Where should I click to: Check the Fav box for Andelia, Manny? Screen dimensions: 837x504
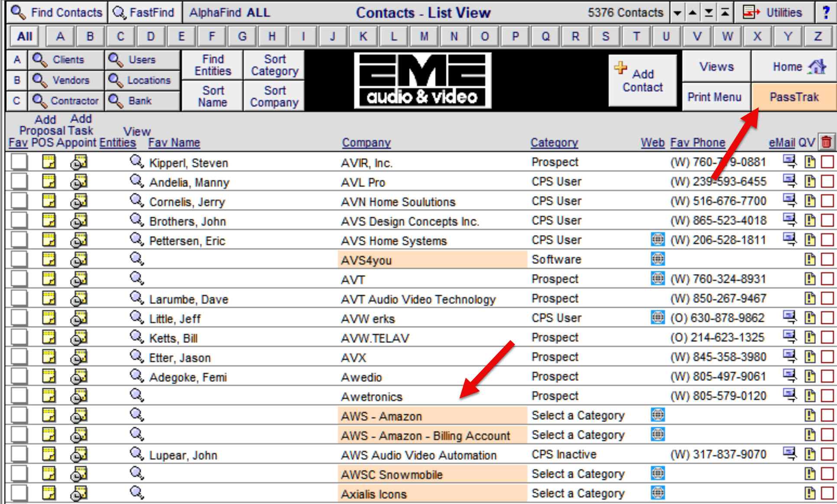[19, 181]
